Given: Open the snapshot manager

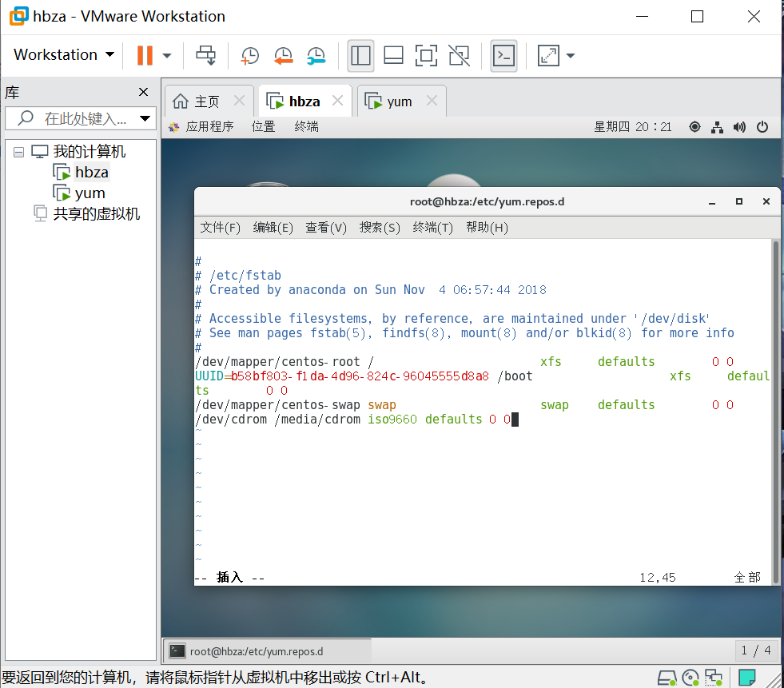Looking at the screenshot, I should point(316,55).
